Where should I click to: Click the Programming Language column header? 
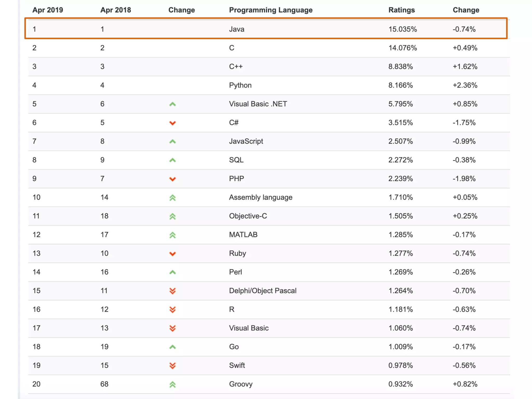(271, 10)
